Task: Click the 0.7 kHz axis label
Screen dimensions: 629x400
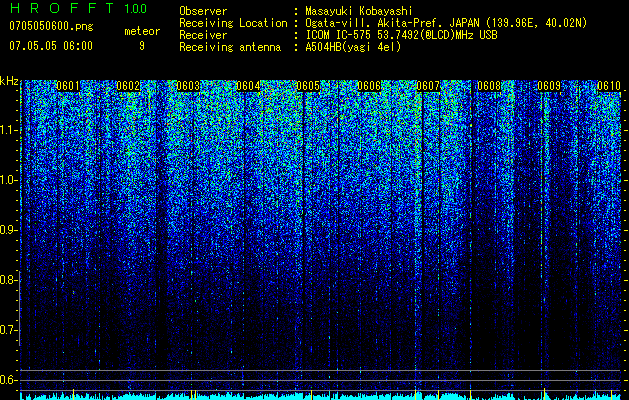Action: [9, 330]
